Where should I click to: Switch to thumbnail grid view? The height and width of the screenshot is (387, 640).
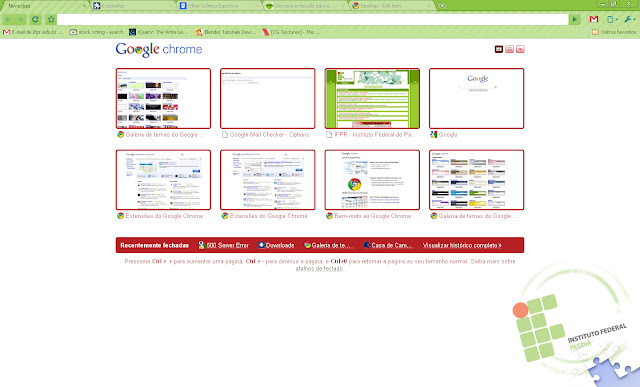tap(498, 49)
